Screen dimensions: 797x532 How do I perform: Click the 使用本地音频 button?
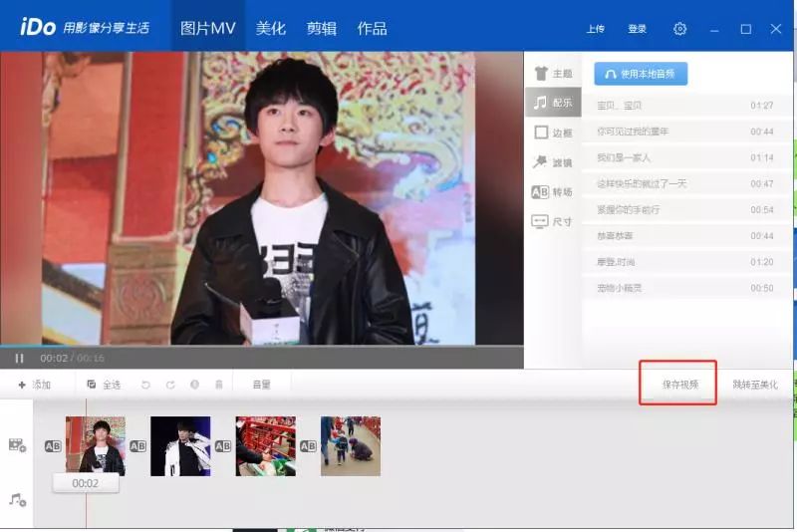[x=641, y=74]
